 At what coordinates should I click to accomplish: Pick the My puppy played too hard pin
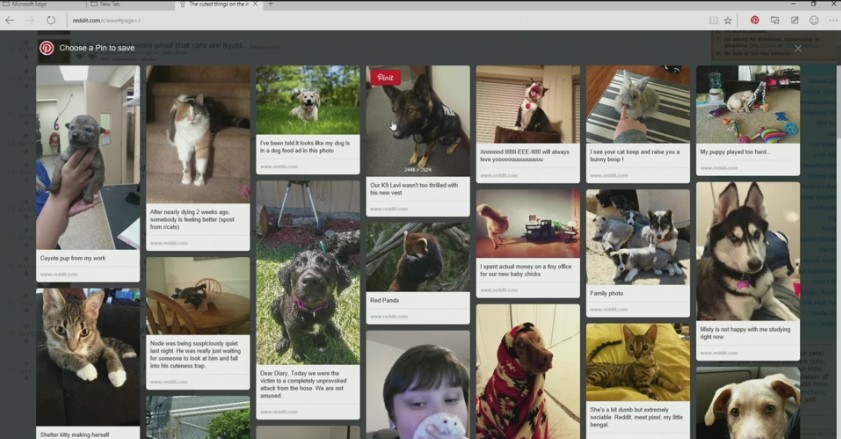tap(747, 105)
